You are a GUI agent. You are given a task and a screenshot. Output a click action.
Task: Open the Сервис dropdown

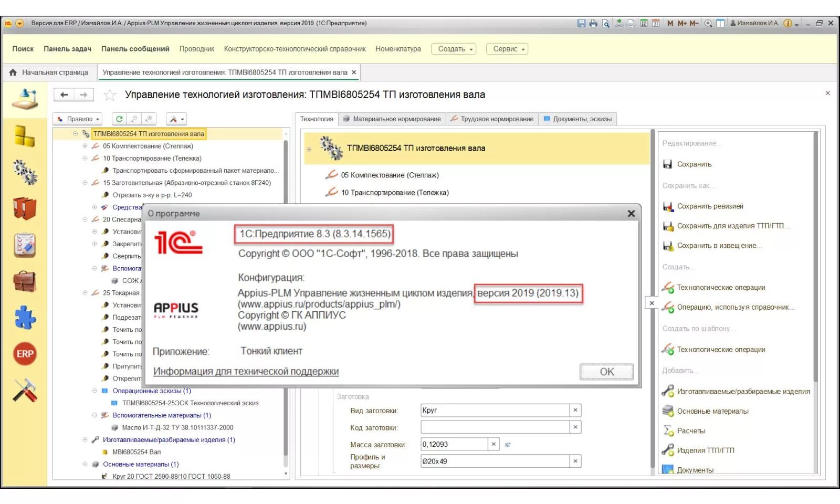click(507, 49)
